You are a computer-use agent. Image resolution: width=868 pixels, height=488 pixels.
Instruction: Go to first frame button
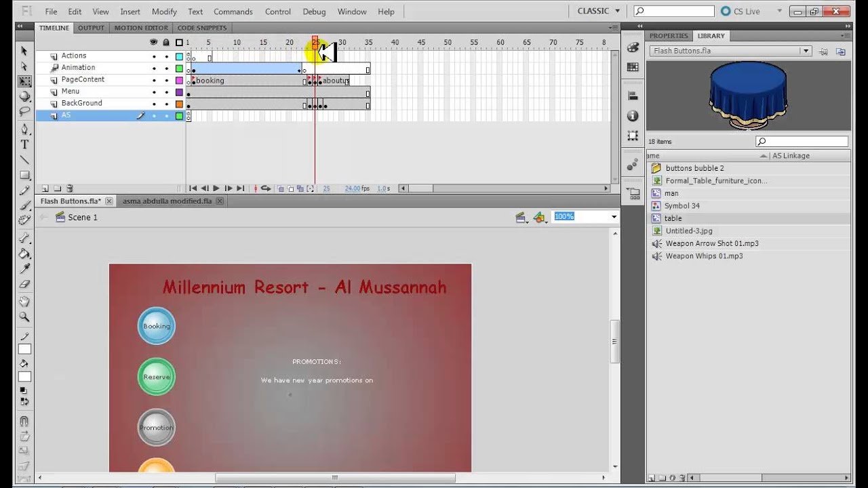193,188
